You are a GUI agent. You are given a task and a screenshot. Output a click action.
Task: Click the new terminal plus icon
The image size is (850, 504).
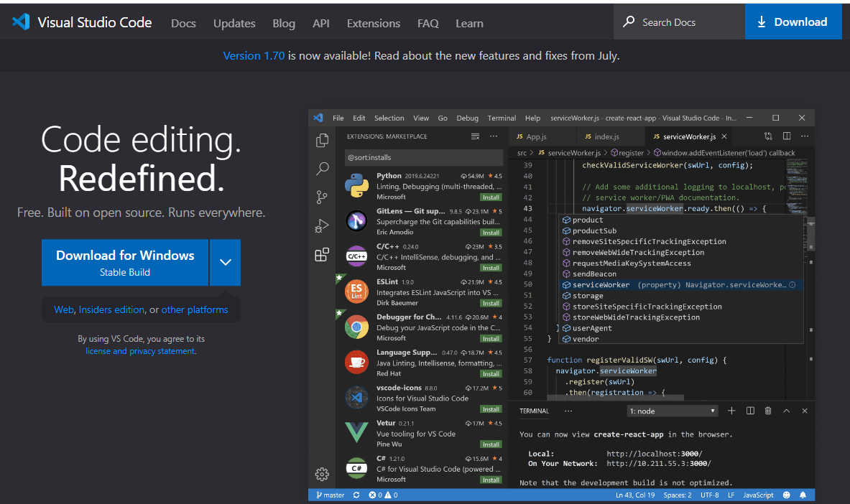click(731, 411)
